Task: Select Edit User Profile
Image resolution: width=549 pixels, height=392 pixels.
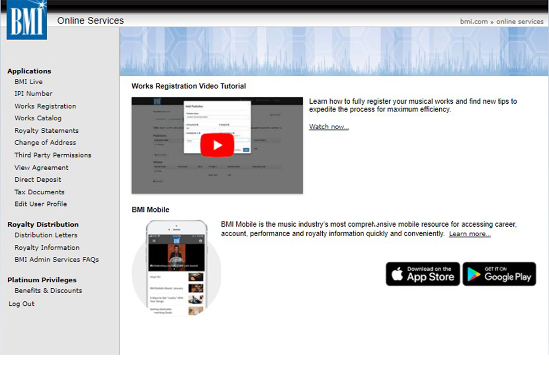Action: [41, 204]
